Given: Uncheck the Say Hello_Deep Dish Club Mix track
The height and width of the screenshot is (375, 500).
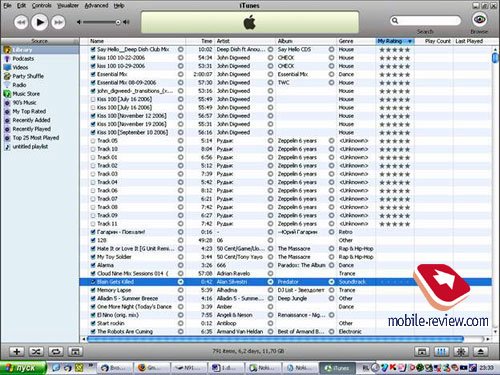Looking at the screenshot, I should [x=93, y=49].
